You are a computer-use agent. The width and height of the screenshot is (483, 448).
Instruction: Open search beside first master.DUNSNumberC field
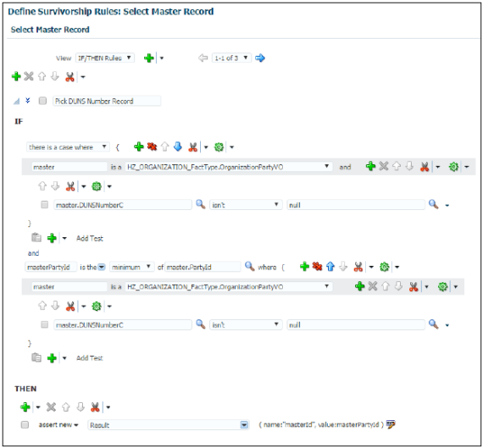(201, 204)
